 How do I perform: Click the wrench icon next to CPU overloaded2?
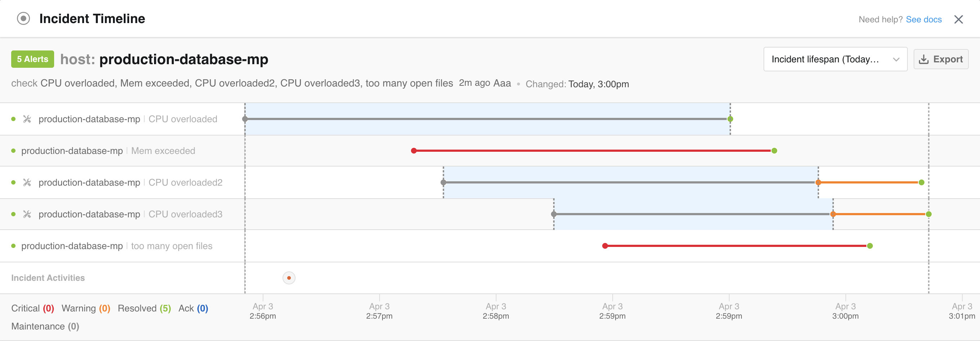(x=27, y=182)
